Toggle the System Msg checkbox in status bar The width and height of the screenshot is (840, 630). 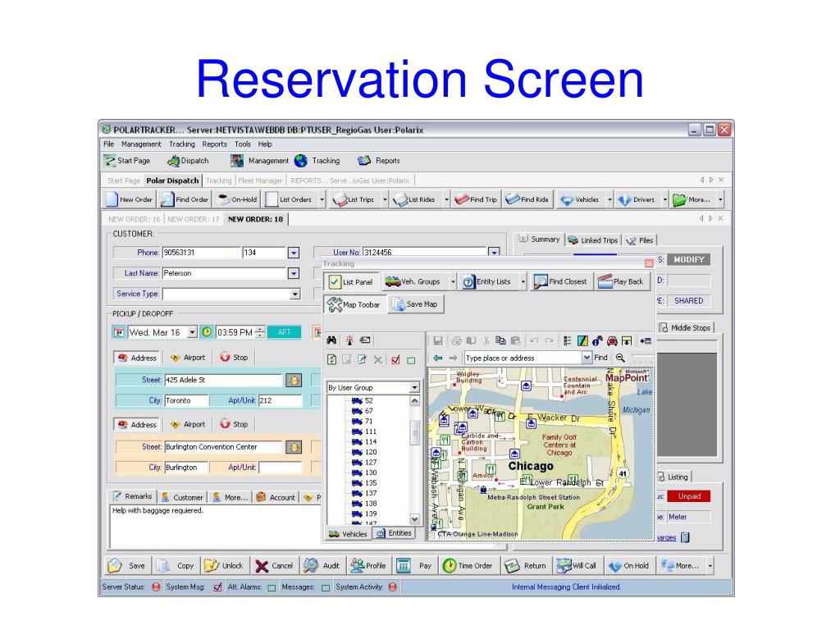(217, 587)
